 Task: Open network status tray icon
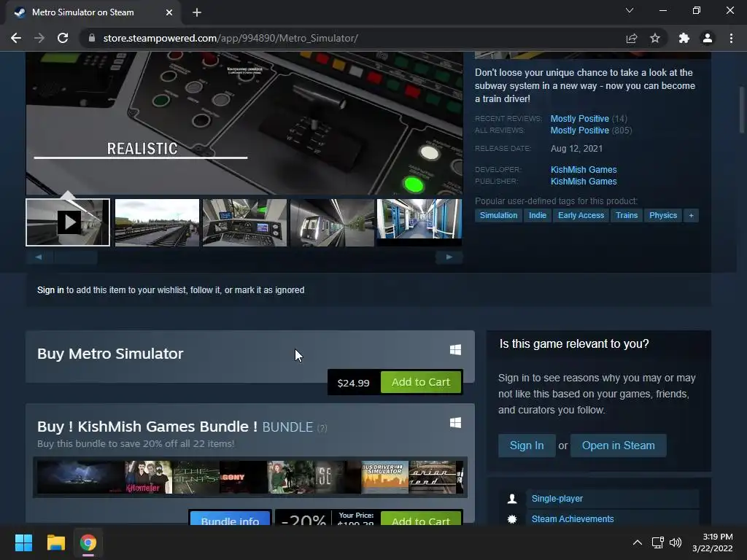658,542
